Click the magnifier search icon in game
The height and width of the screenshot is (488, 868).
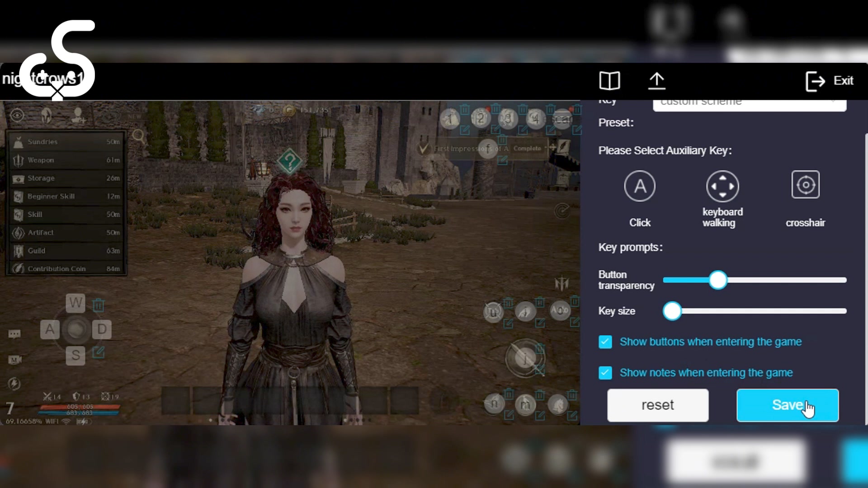[x=139, y=136]
